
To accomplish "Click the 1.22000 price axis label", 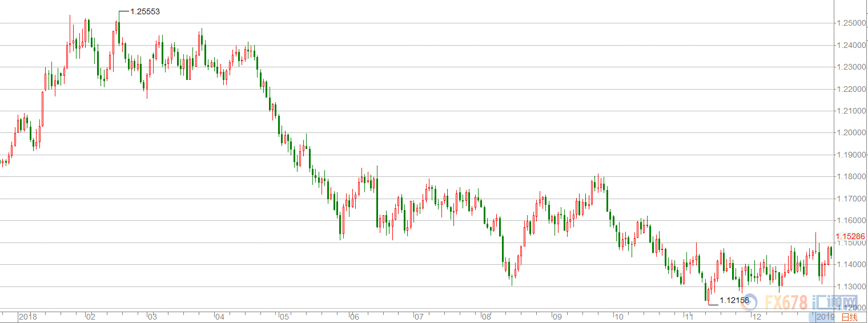I will [x=850, y=89].
